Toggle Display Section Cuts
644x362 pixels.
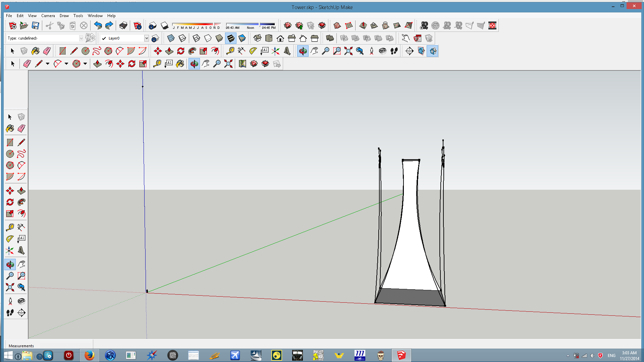pyautogui.click(x=433, y=51)
